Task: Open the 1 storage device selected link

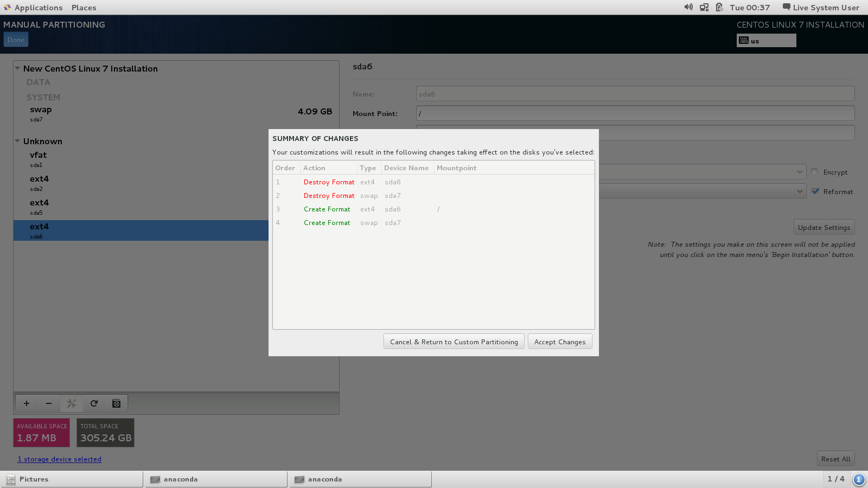Action: pos(59,459)
